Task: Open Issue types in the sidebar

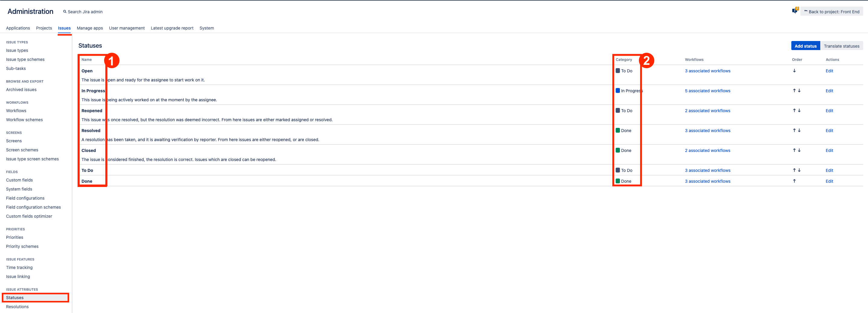Action: [17, 50]
